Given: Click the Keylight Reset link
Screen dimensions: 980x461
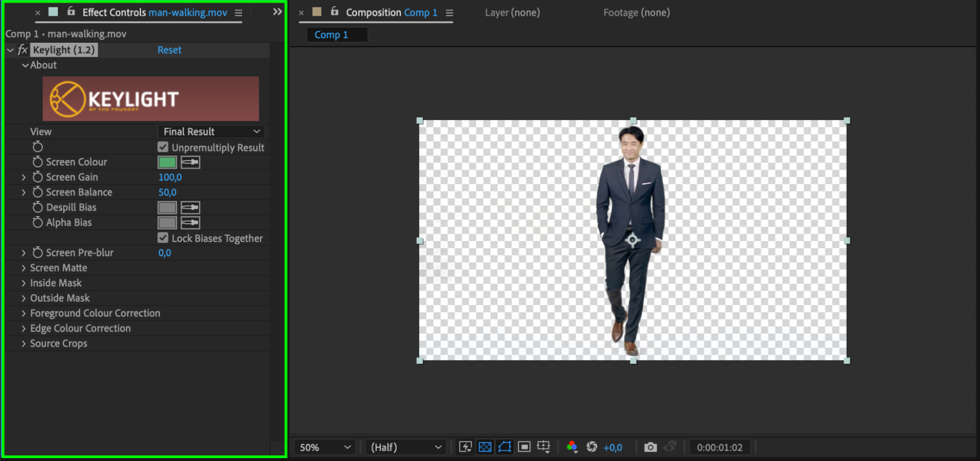Looking at the screenshot, I should [169, 50].
